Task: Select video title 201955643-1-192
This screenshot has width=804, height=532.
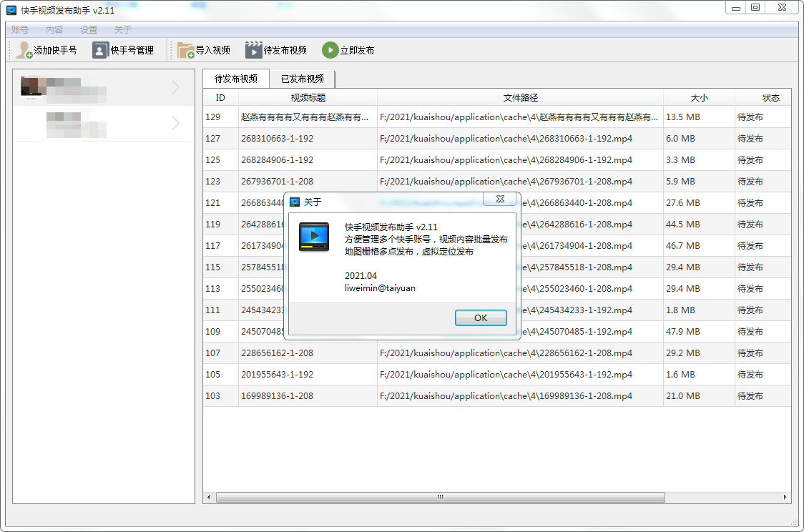Action: coord(278,374)
